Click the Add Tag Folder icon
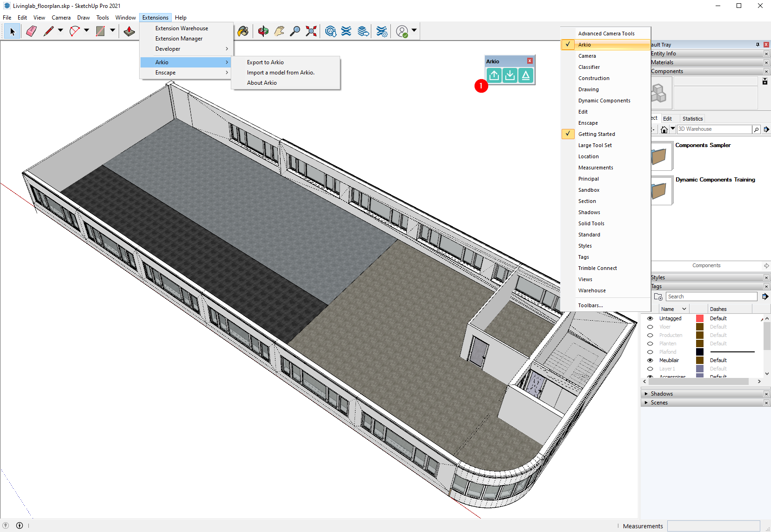771x532 pixels. tap(658, 296)
